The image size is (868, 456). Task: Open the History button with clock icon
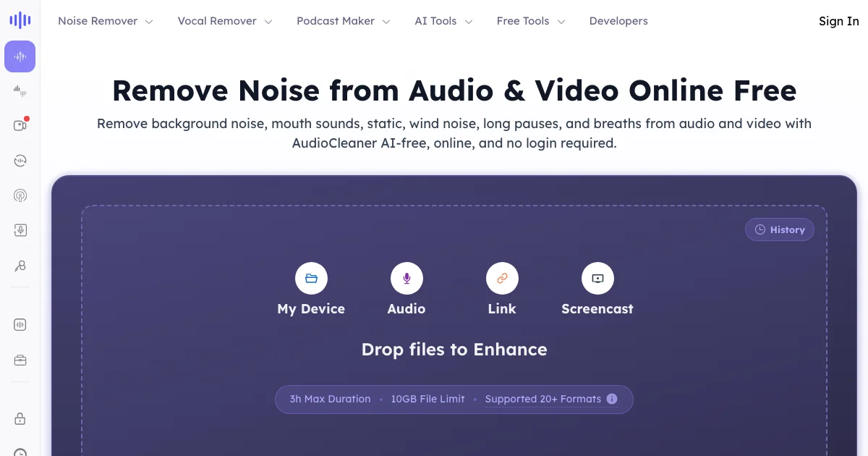tap(780, 229)
